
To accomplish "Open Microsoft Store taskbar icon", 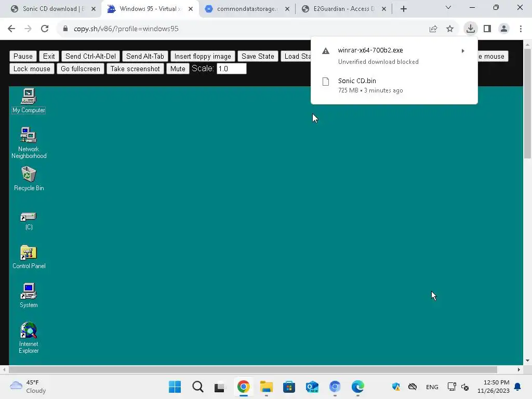I will [289, 387].
